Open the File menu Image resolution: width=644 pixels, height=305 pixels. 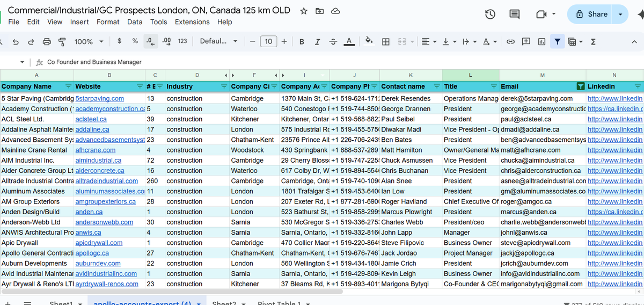click(x=14, y=22)
